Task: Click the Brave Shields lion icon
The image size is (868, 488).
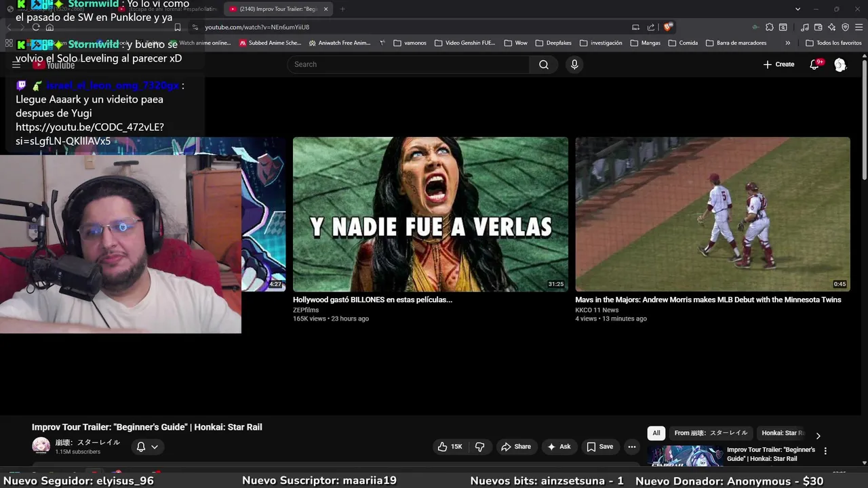Action: [x=668, y=27]
